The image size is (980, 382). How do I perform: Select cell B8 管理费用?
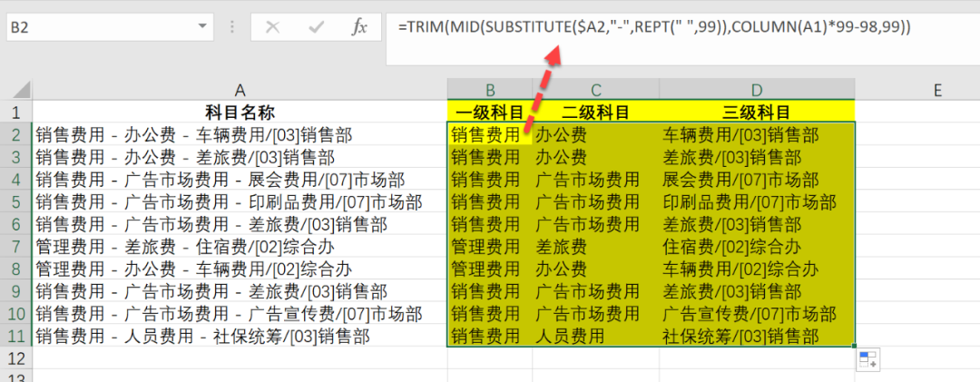pos(490,269)
